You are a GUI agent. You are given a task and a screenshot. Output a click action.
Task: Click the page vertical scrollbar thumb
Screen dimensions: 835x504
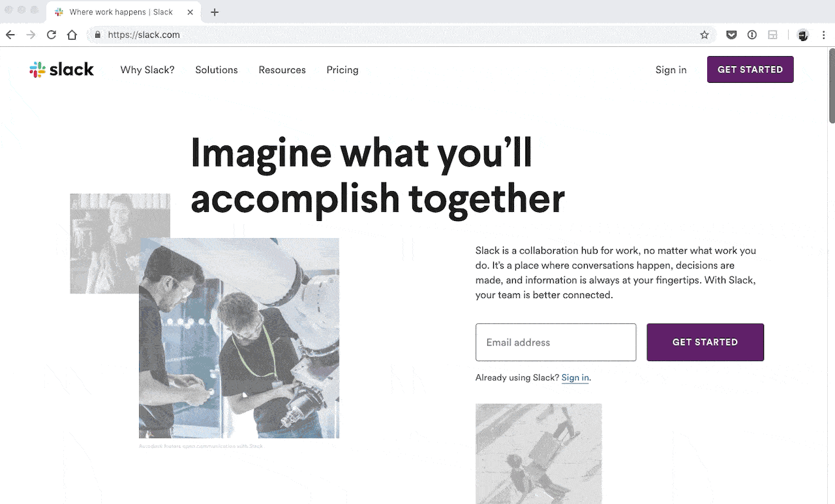(x=832, y=85)
